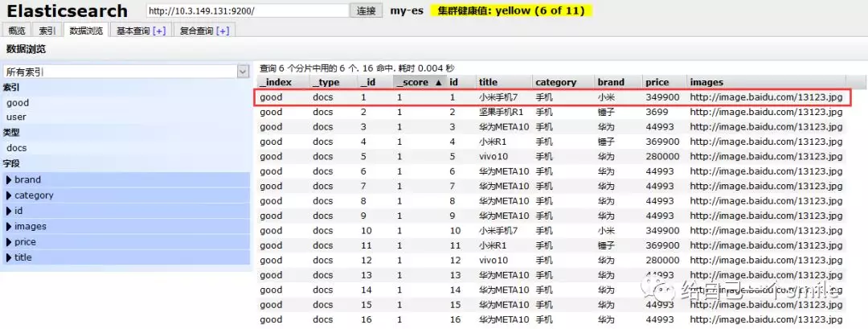Viewport: 868px width, 329px height.
Task: Open the 复合查询 tab
Action: pyautogui.click(x=197, y=31)
